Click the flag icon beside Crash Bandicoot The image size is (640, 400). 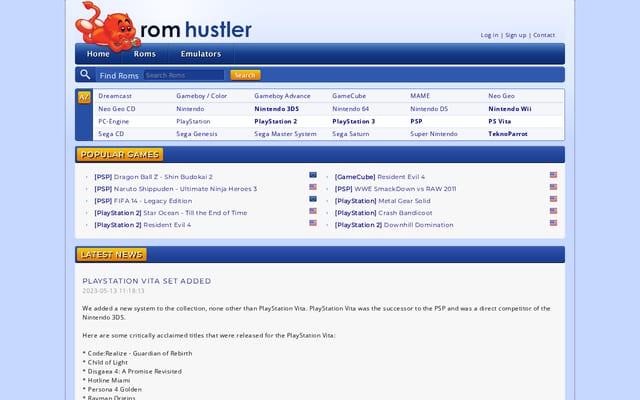pos(553,211)
